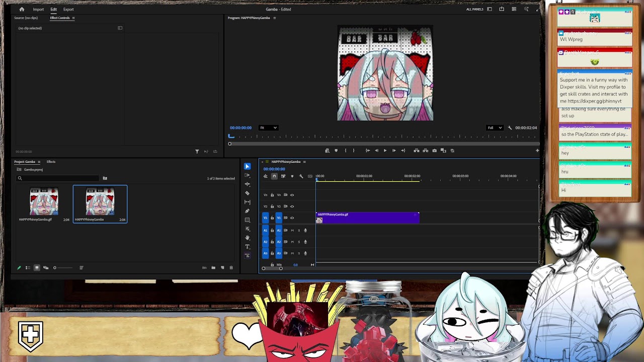Hide the V1 track output
644x362 pixels.
pyautogui.click(x=292, y=218)
